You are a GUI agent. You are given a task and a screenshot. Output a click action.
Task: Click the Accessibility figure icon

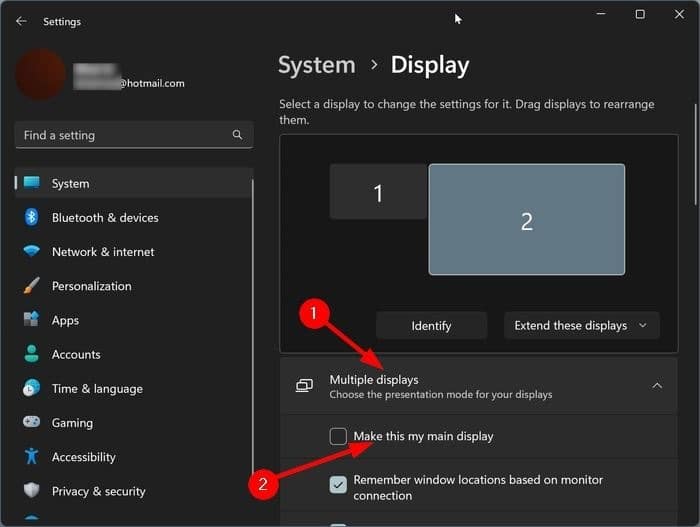pyautogui.click(x=31, y=456)
